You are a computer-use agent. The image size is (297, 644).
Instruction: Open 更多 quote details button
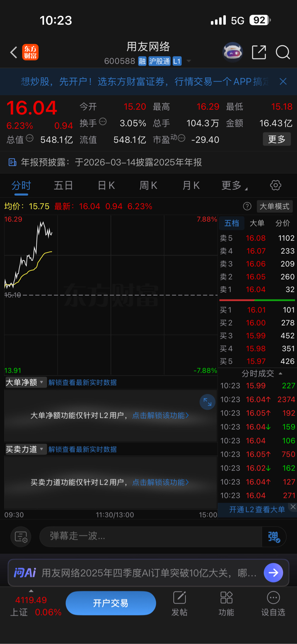(277, 139)
